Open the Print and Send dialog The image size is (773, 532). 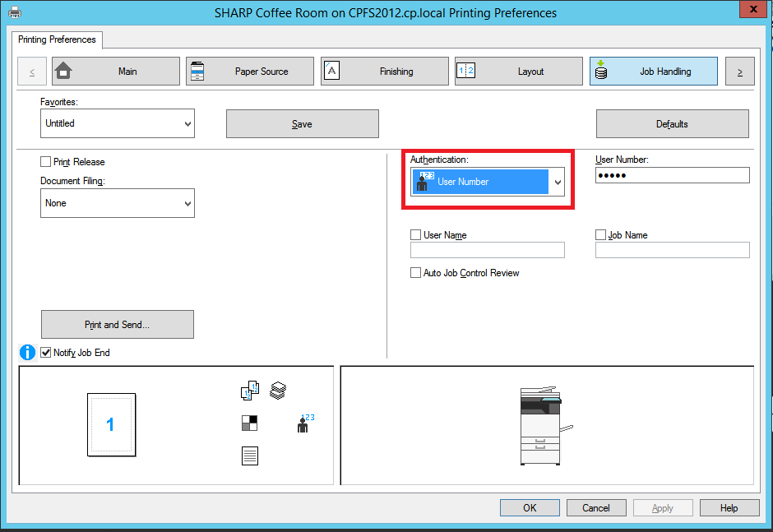(118, 325)
